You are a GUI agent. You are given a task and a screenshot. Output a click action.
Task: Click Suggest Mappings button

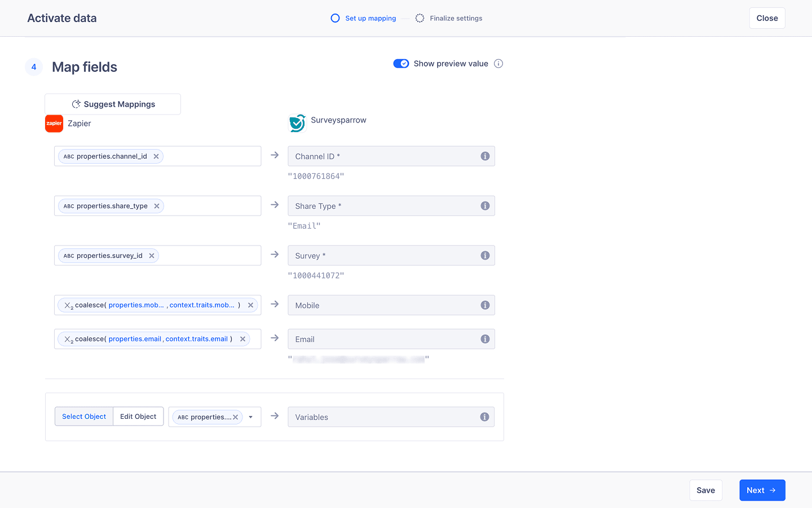click(x=113, y=104)
